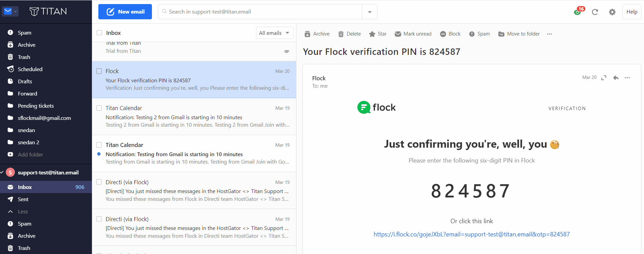Open more toolbar actions ellipsis
The width and height of the screenshot is (644, 254).
pyautogui.click(x=549, y=34)
